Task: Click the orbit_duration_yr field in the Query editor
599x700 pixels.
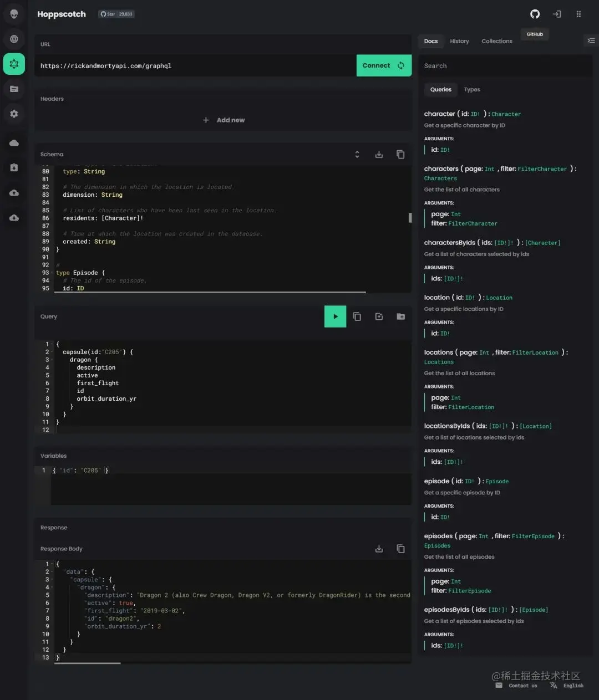Action: pos(106,398)
